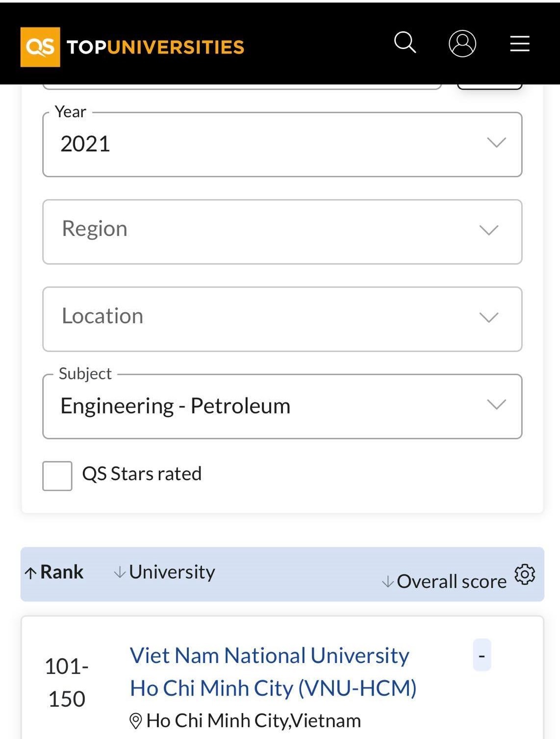Open the Year dropdown showing 2021
The image size is (560, 739).
click(x=282, y=145)
